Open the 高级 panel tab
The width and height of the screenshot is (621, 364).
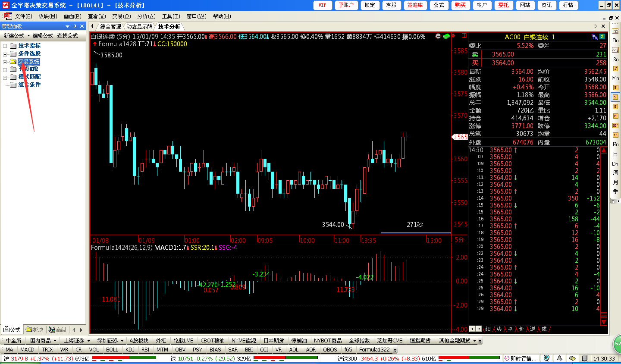[x=57, y=329]
